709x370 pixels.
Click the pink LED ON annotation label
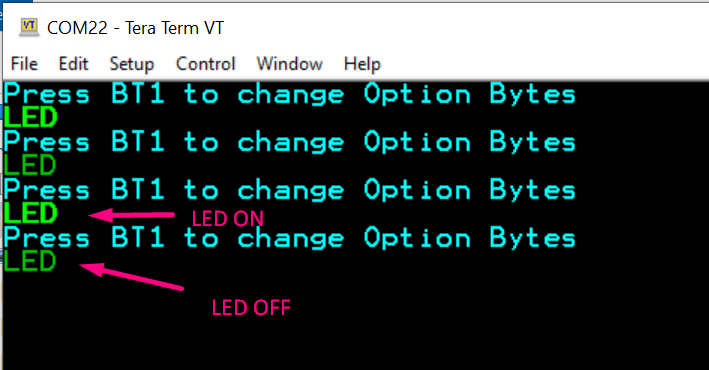click(x=227, y=219)
